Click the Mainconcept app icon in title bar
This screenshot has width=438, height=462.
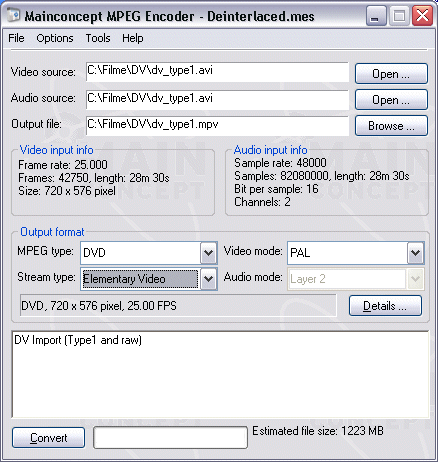(13, 15)
